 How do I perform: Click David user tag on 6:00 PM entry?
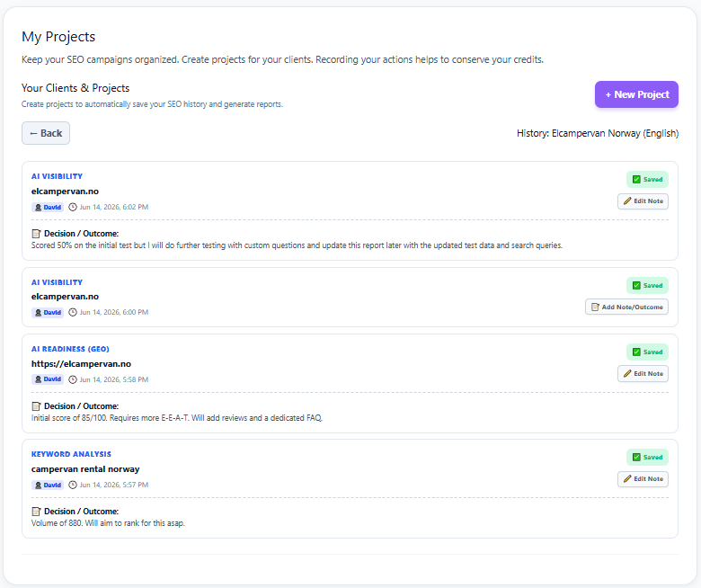[48, 313]
